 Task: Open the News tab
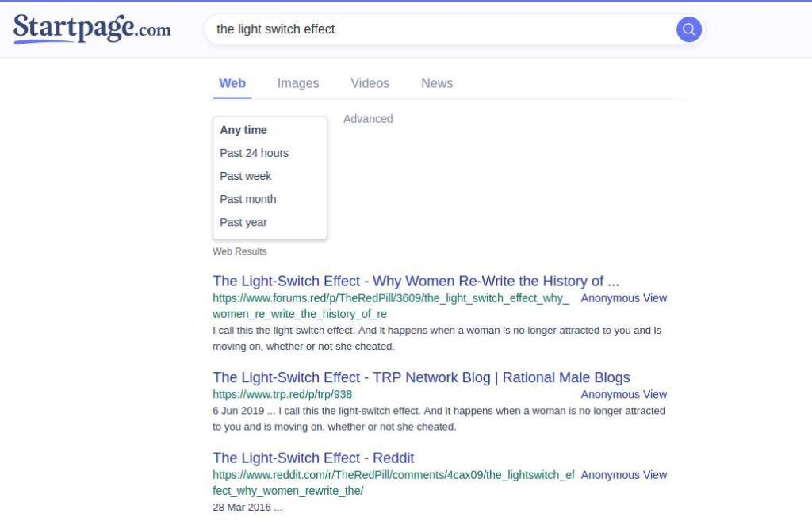pyautogui.click(x=437, y=83)
